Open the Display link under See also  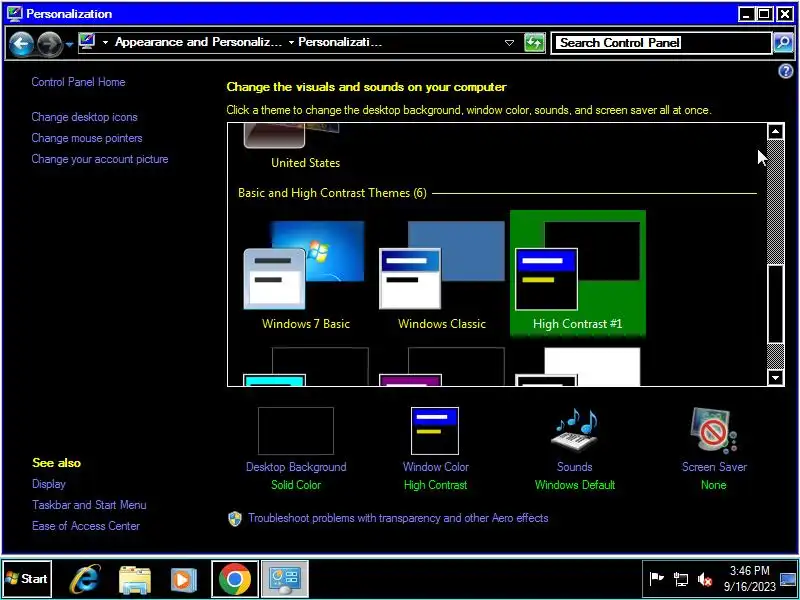pyautogui.click(x=48, y=484)
